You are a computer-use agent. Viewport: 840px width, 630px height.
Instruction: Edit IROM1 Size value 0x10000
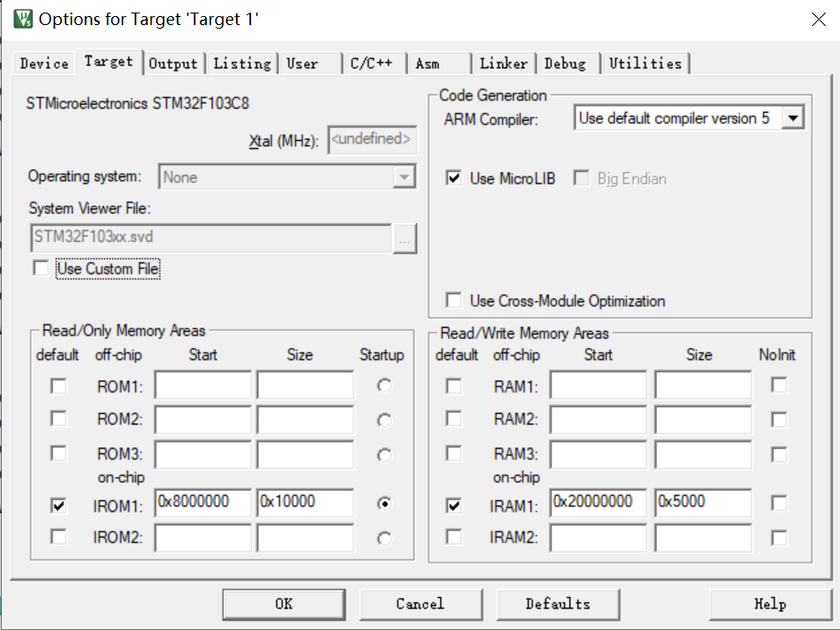point(305,503)
